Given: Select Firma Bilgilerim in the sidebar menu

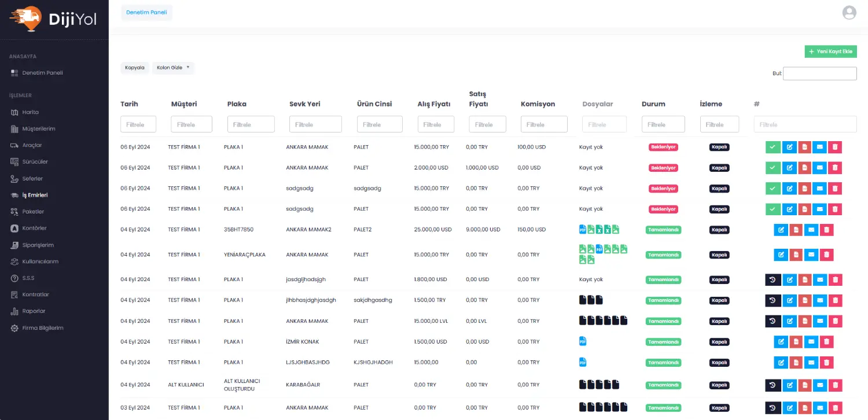Looking at the screenshot, I should (42, 328).
